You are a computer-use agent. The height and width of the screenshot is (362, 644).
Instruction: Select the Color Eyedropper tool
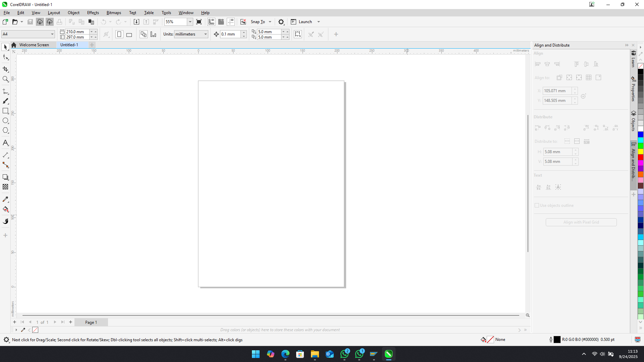pyautogui.click(x=5, y=199)
